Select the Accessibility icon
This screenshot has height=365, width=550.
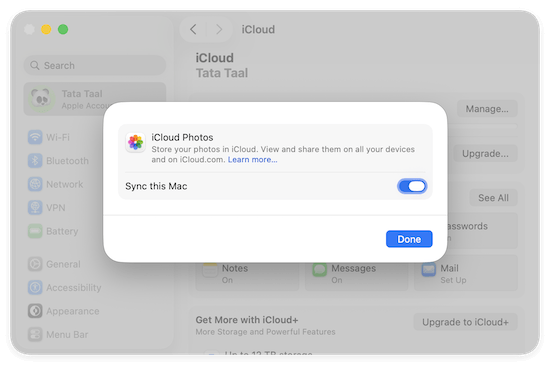pyautogui.click(x=35, y=288)
